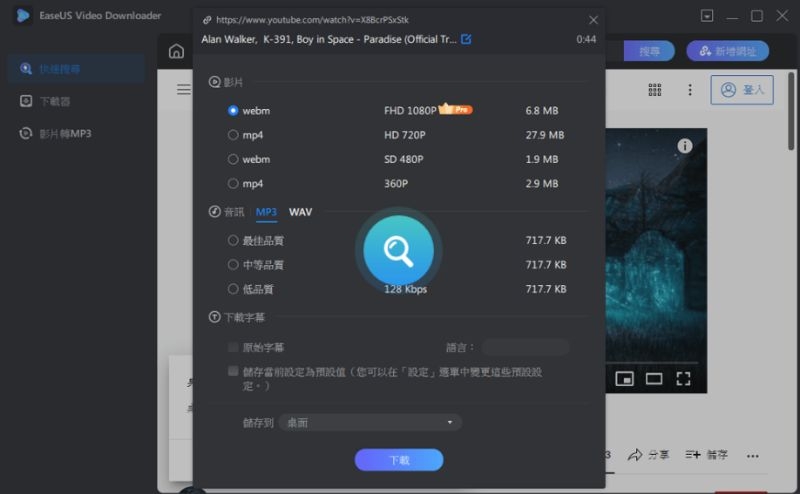
Task: Check the 儲存當前設定為預設值 checkbox
Action: point(233,371)
